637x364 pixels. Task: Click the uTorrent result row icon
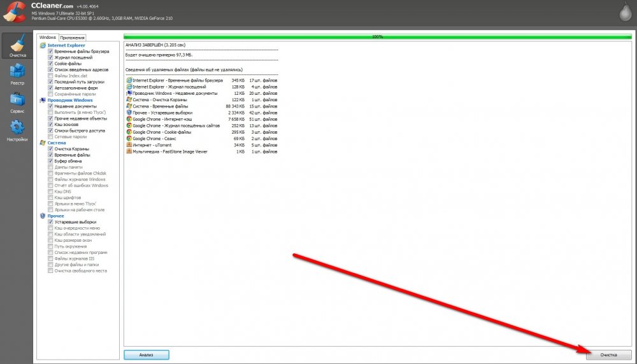coord(129,145)
